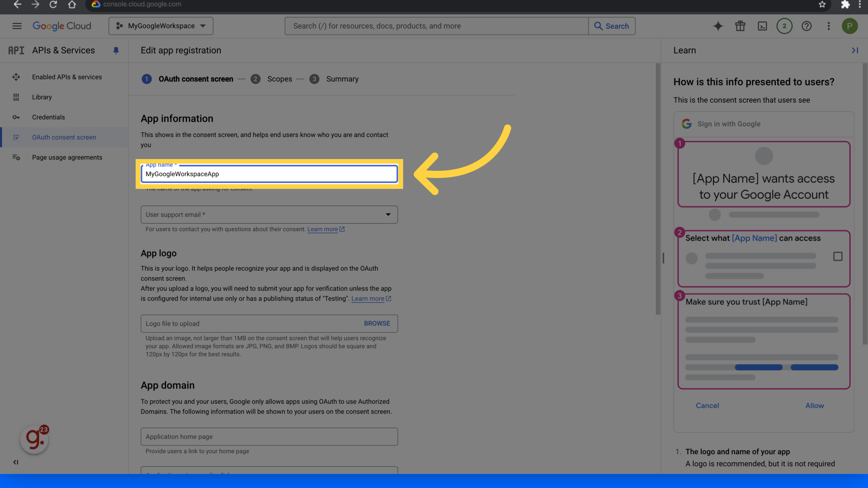Open the floating Grammarly-style g. widget
Image resolution: width=868 pixels, height=488 pixels.
pyautogui.click(x=34, y=439)
